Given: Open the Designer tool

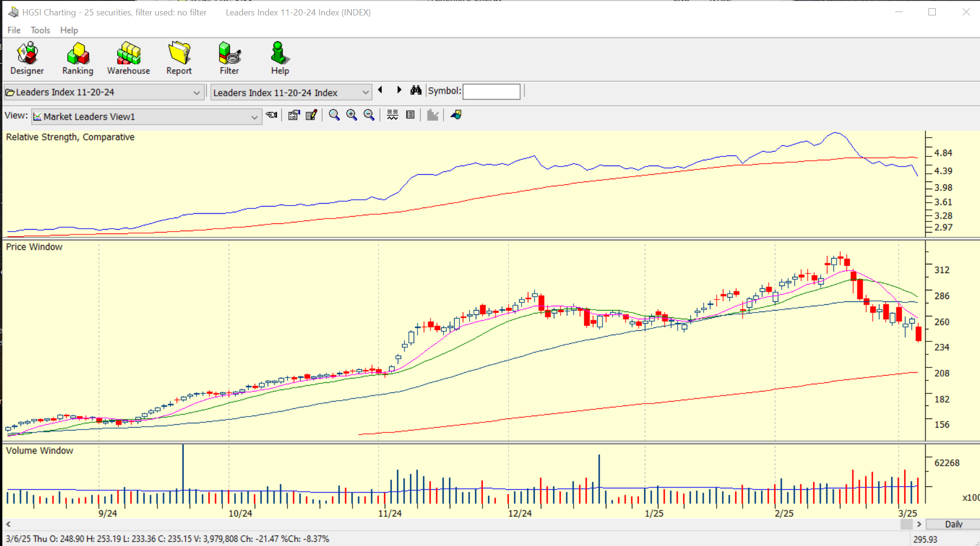Looking at the screenshot, I should [27, 58].
